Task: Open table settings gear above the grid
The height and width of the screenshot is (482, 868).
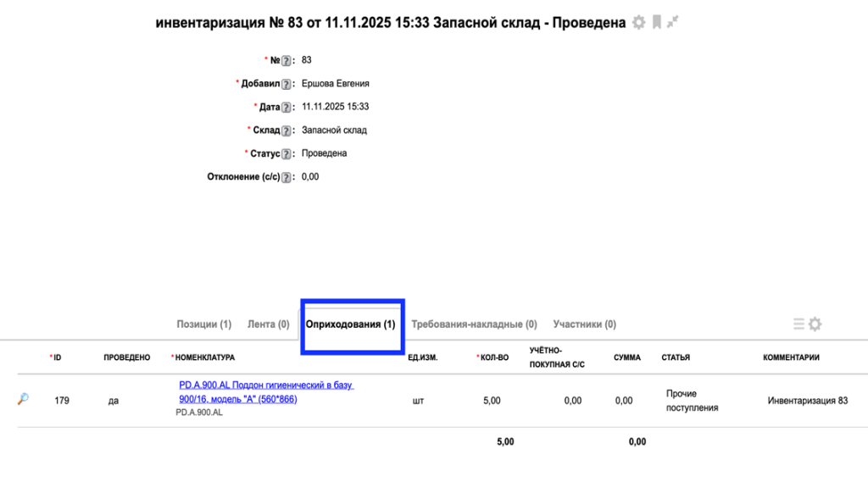Action: pos(815,324)
